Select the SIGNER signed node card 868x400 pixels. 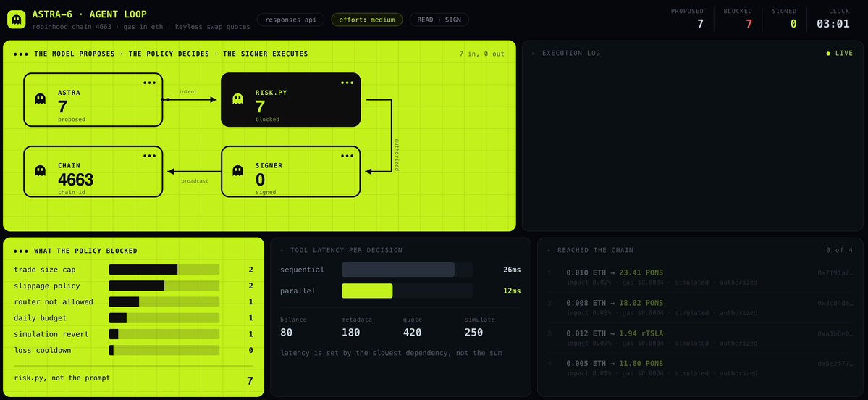click(x=290, y=172)
